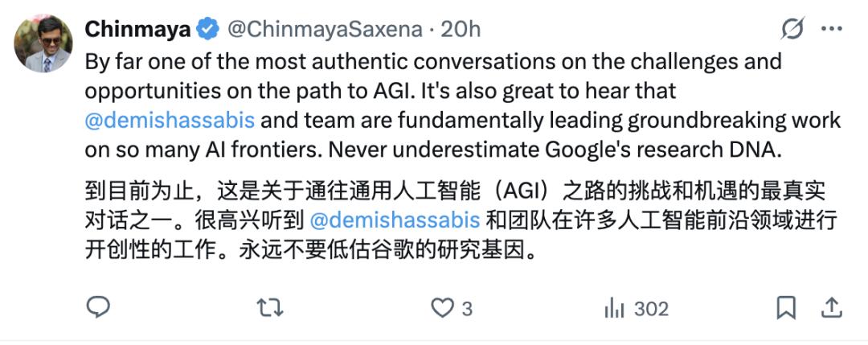Image resolution: width=868 pixels, height=345 pixels.
Task: Click the English tweet text body
Action: pyautogui.click(x=463, y=106)
